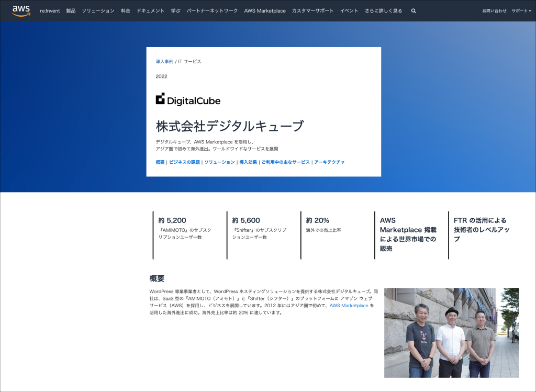
Task: Open the re:Invent menu item
Action: click(x=50, y=11)
